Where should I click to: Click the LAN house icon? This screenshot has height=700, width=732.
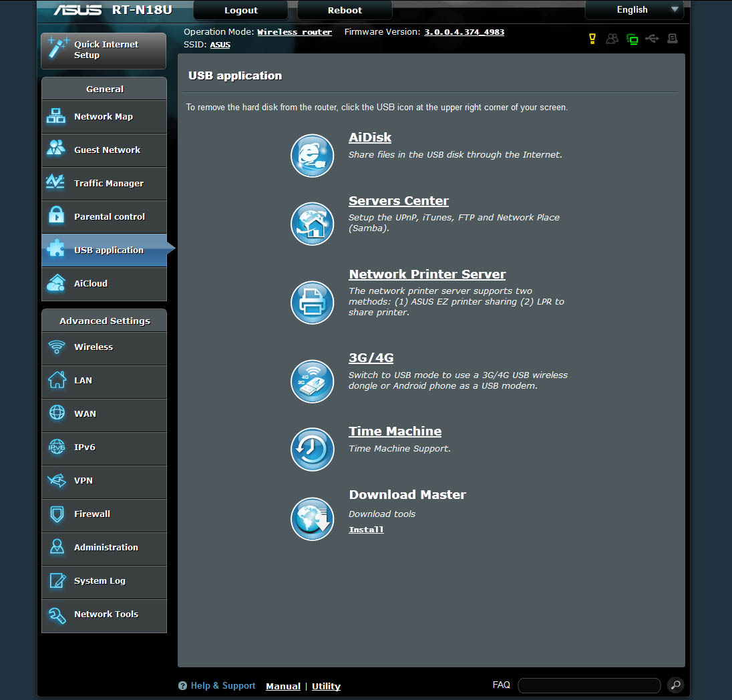(57, 379)
